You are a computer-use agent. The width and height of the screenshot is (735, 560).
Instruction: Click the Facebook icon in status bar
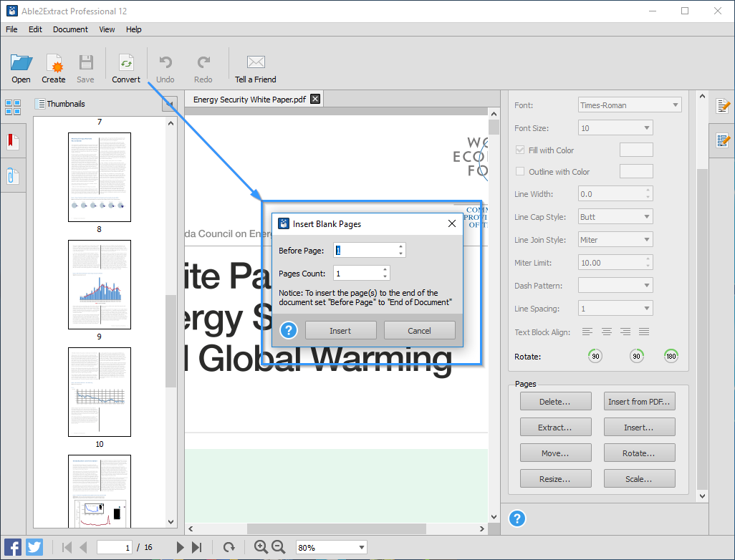[13, 547]
